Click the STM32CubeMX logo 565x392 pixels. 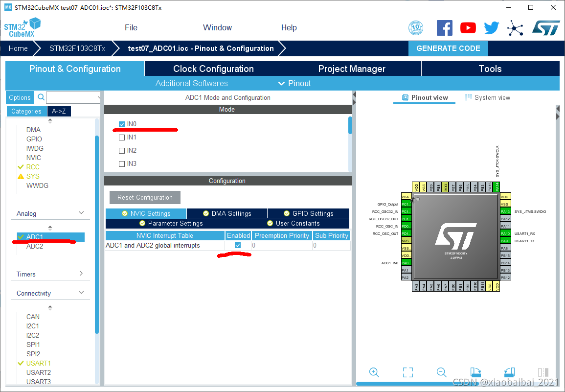pos(23,28)
